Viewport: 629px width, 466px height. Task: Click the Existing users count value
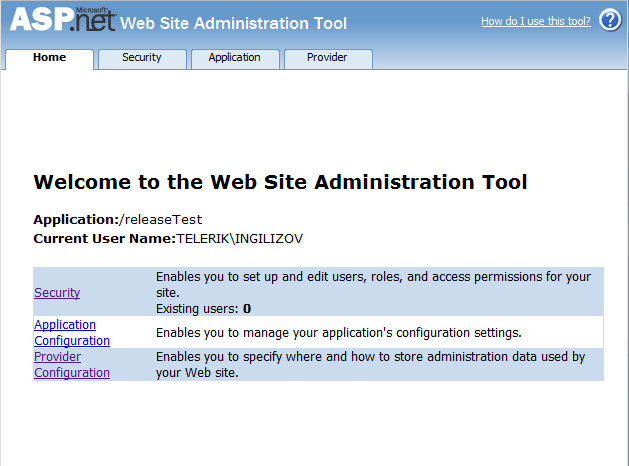pos(247,309)
